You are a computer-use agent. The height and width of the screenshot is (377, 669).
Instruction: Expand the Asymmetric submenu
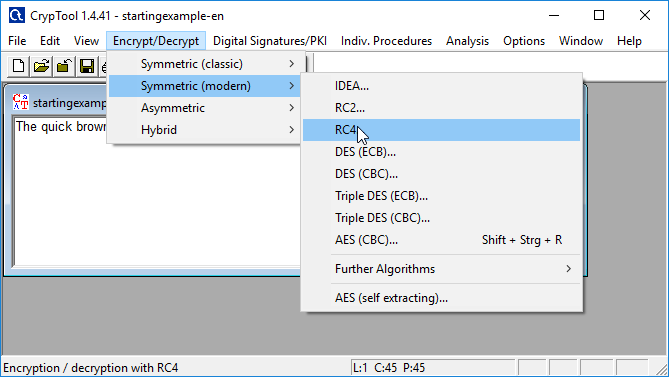click(x=206, y=108)
